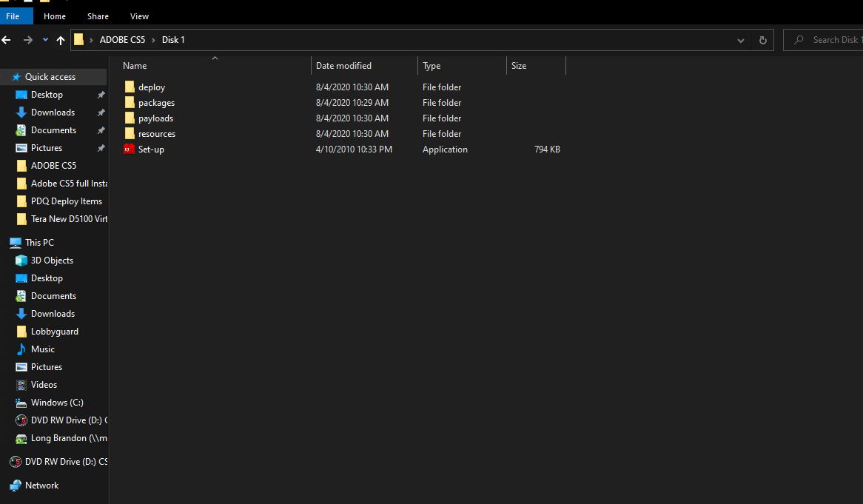Click the chevron after ADOBE CS5 in breadcrumb
The width and height of the screenshot is (863, 504).
pyautogui.click(x=154, y=40)
